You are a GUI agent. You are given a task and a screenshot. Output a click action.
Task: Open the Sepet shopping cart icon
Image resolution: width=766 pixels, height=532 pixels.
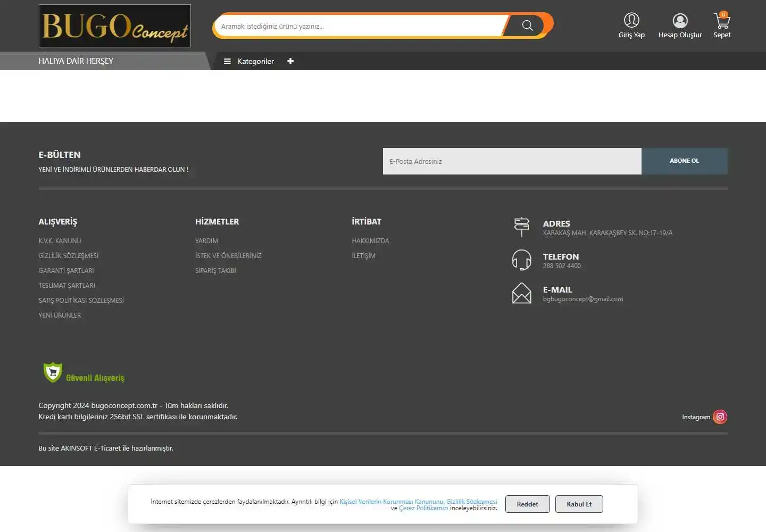(x=722, y=21)
